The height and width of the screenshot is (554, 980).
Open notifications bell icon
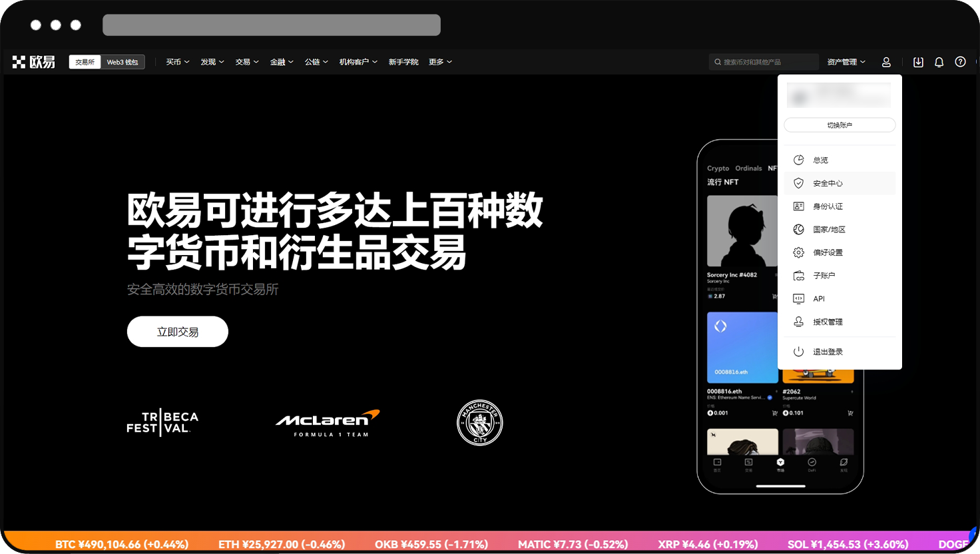click(x=939, y=62)
